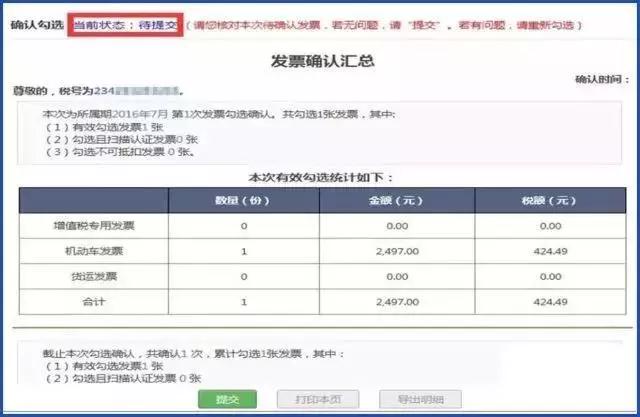Click the 合计 amount 2,497.00
Viewport: 640px width, 417px height.
[397, 302]
